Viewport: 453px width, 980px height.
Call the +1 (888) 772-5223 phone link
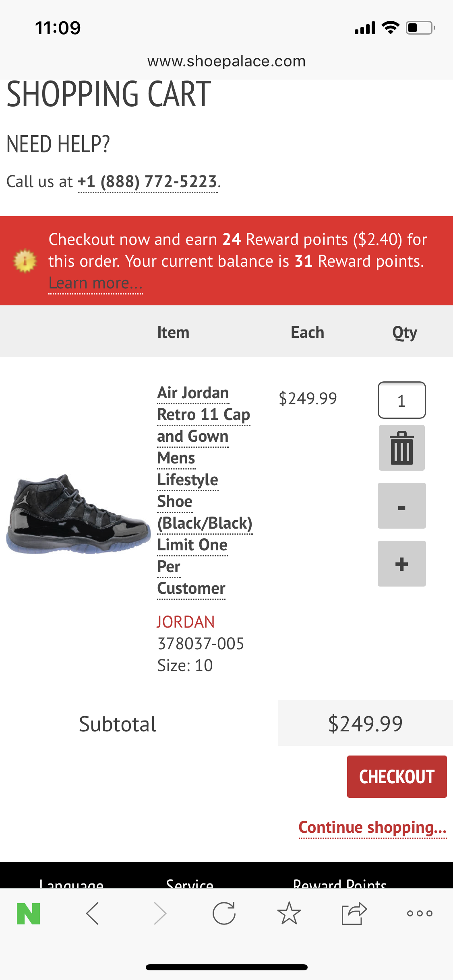(x=147, y=182)
